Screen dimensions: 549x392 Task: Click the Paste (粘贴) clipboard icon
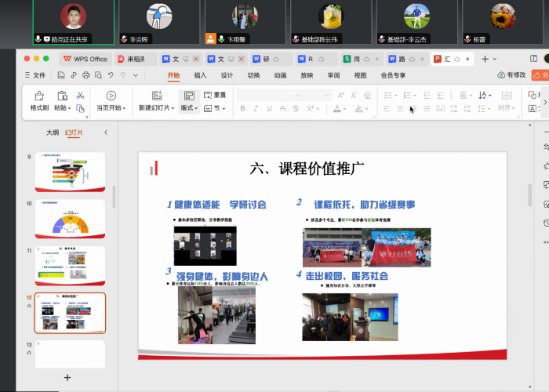[62, 96]
